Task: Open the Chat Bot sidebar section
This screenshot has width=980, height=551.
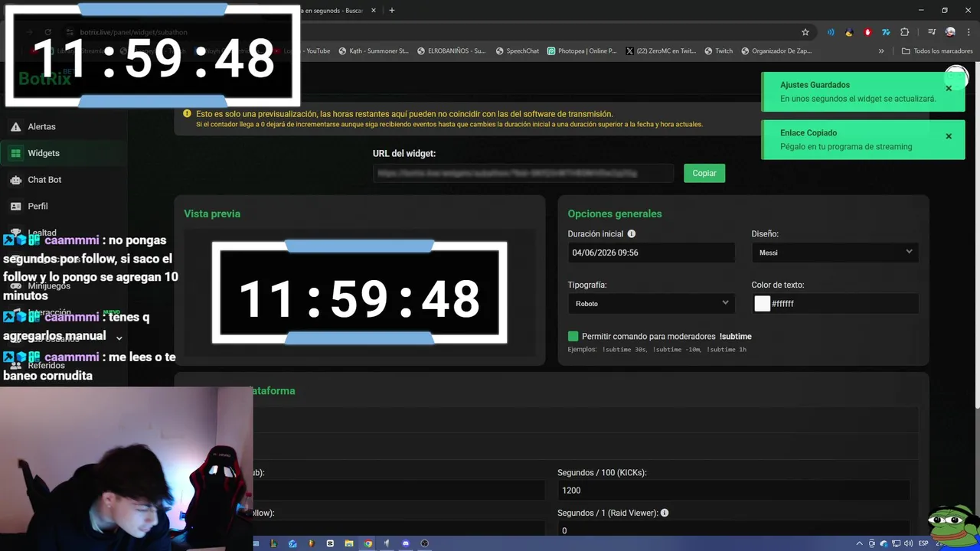Action: (64, 179)
